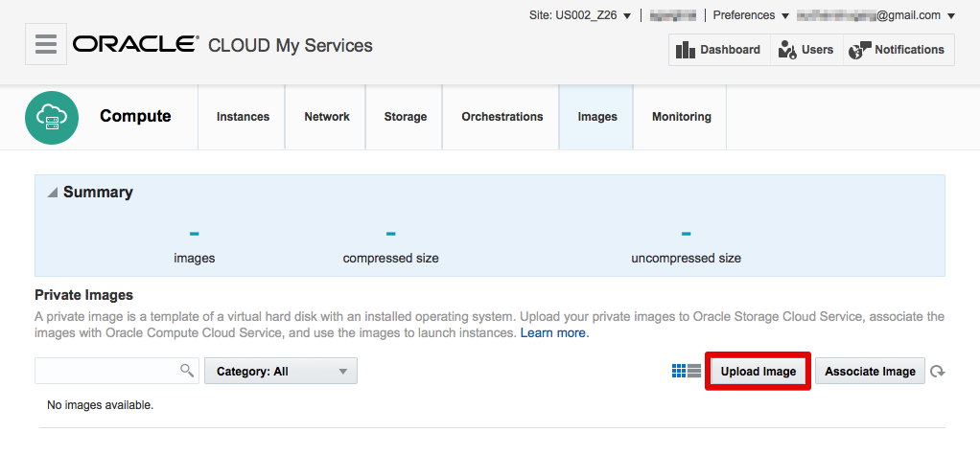Focus the image search text field
The image size is (980, 455).
click(x=107, y=371)
